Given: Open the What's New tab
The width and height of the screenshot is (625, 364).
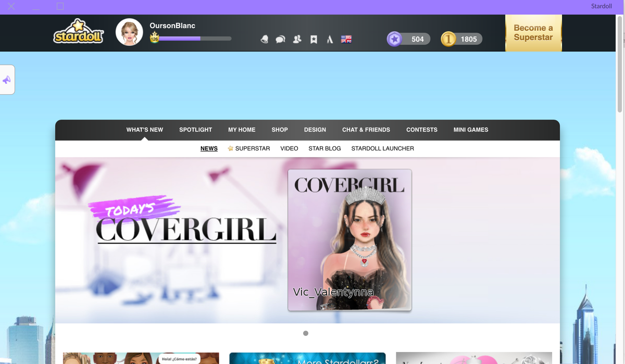Looking at the screenshot, I should point(145,130).
